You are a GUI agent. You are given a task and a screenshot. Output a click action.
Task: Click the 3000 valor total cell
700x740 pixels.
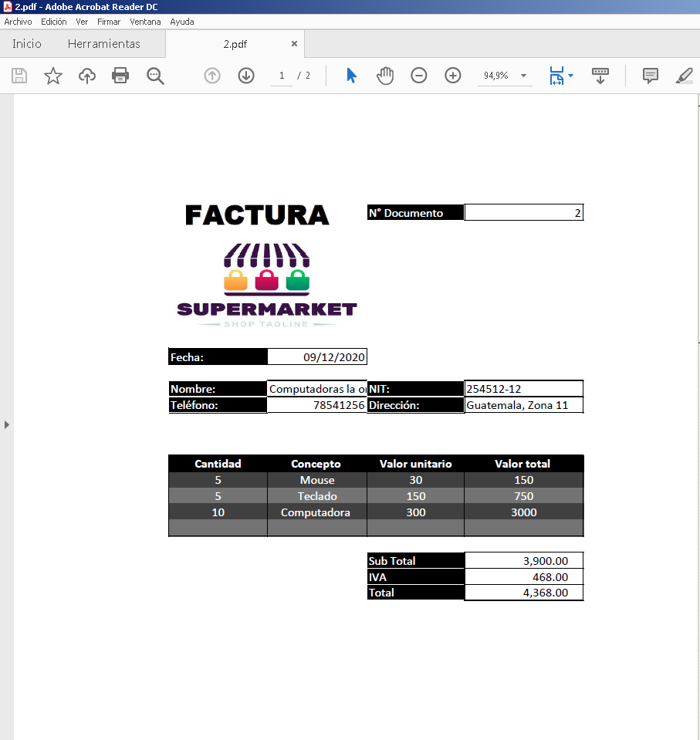click(x=524, y=512)
